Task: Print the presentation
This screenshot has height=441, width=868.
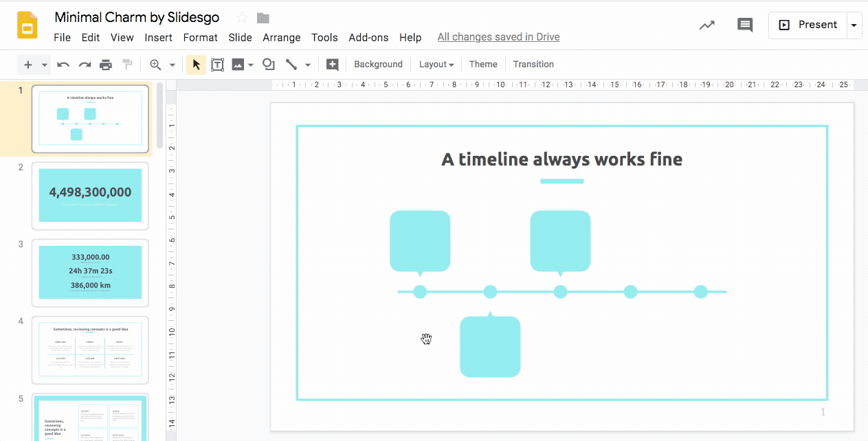Action: 106,65
